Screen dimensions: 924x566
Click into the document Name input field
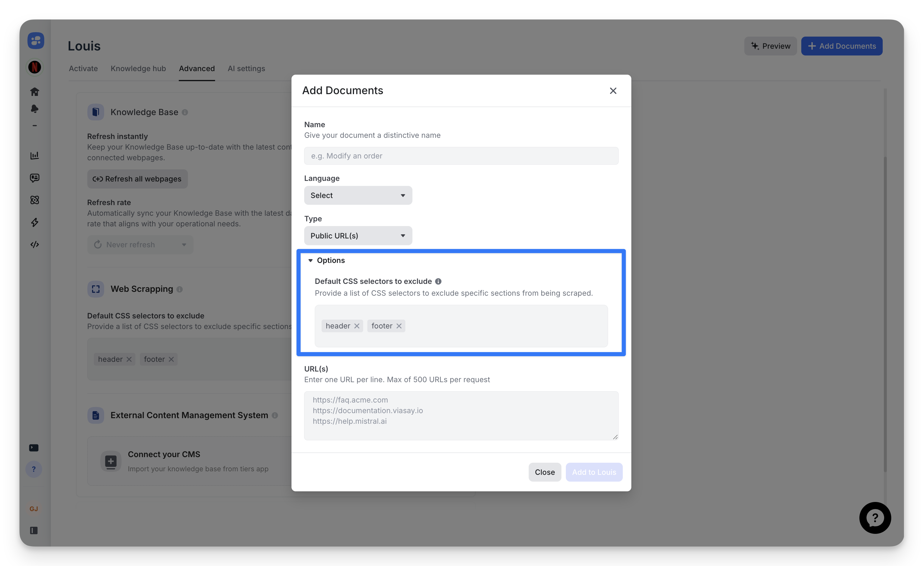point(461,156)
